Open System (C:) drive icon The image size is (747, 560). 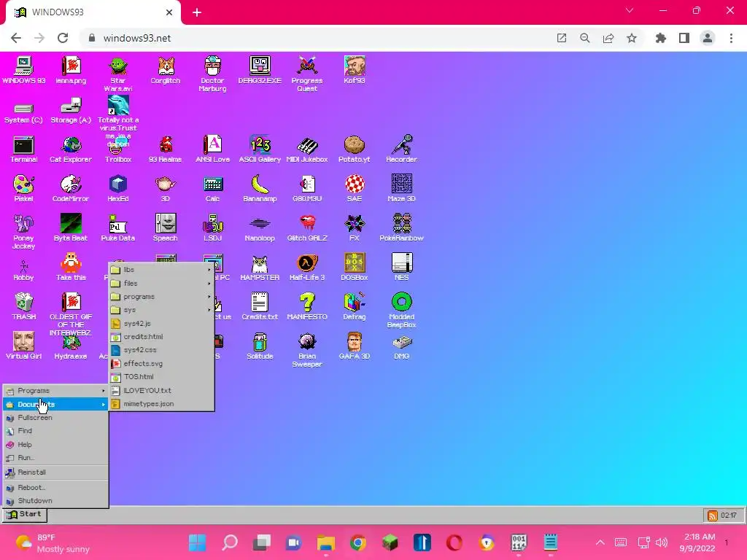coord(23,113)
